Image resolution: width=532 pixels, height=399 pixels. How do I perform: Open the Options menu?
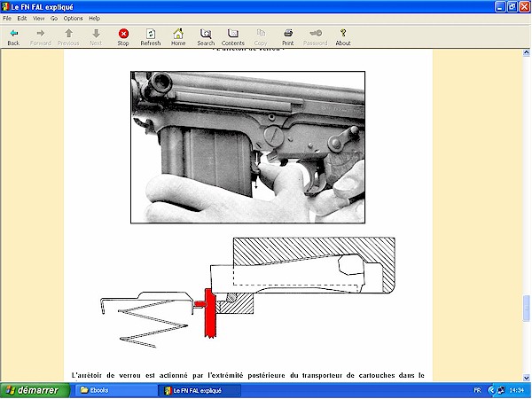pyautogui.click(x=73, y=19)
